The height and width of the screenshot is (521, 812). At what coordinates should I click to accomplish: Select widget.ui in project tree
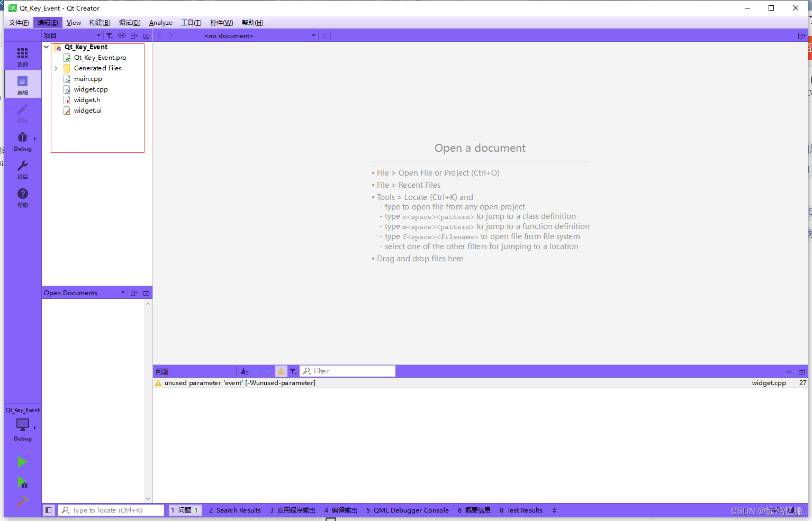point(87,111)
